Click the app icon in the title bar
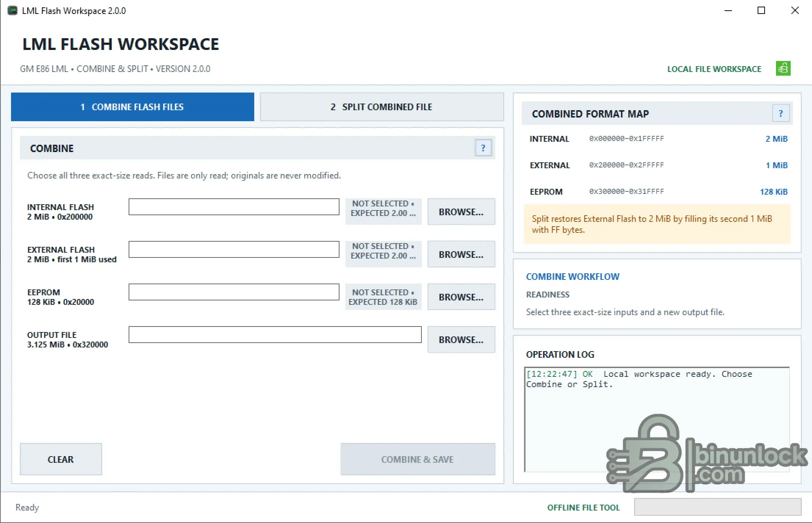The width and height of the screenshot is (812, 523). coord(12,11)
